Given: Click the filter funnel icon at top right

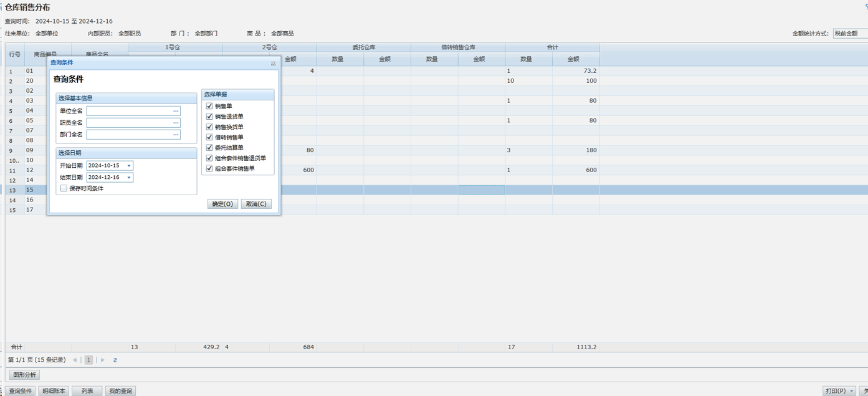Looking at the screenshot, I should (x=866, y=7).
